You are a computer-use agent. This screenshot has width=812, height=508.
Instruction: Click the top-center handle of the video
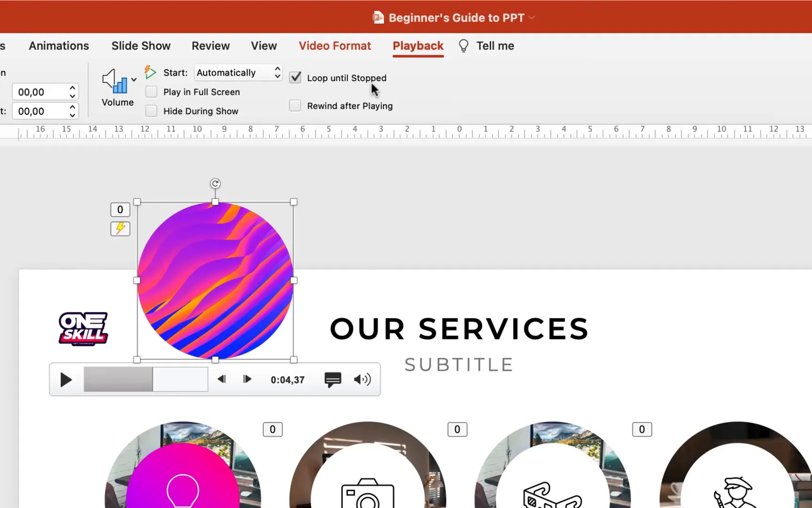(x=215, y=202)
